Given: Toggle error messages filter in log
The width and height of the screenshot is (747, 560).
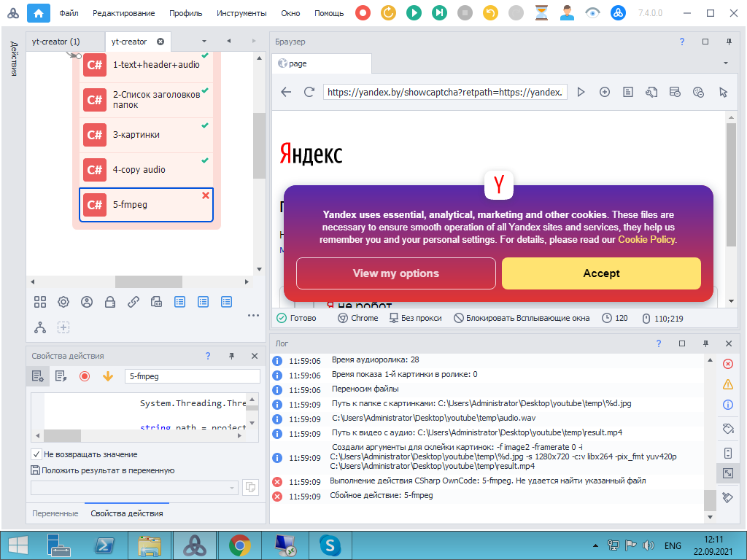Looking at the screenshot, I should [728, 365].
